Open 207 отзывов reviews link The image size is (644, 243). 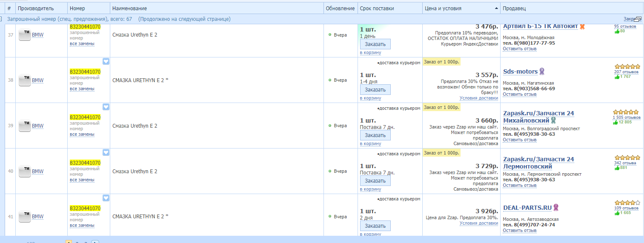[626, 72]
